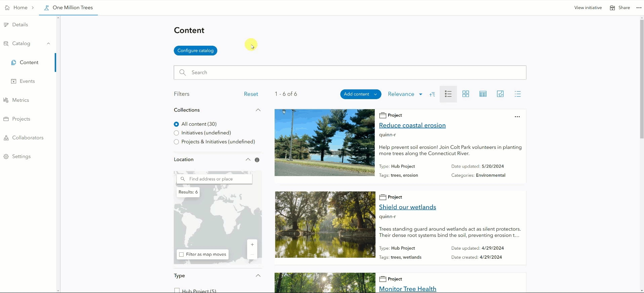Image resolution: width=644 pixels, height=293 pixels.
Task: Click the Events calendar icon in sidebar
Action: pos(13,81)
